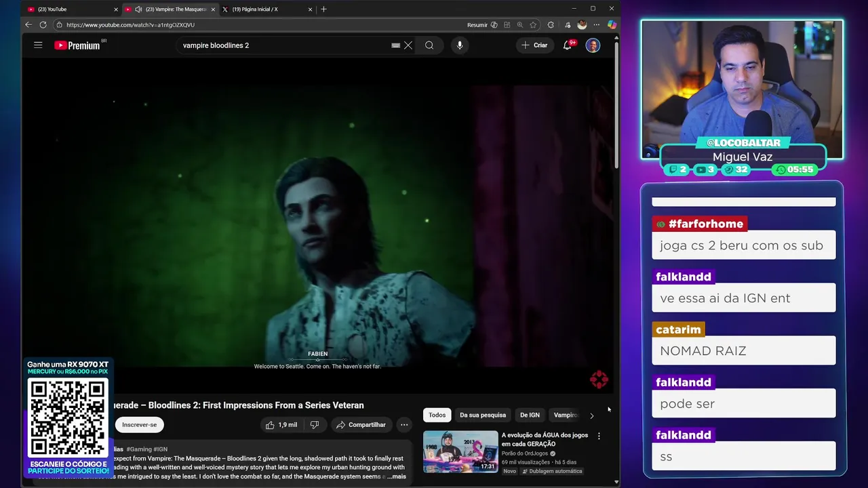Select the 'De IGN' filter chip

click(x=530, y=415)
